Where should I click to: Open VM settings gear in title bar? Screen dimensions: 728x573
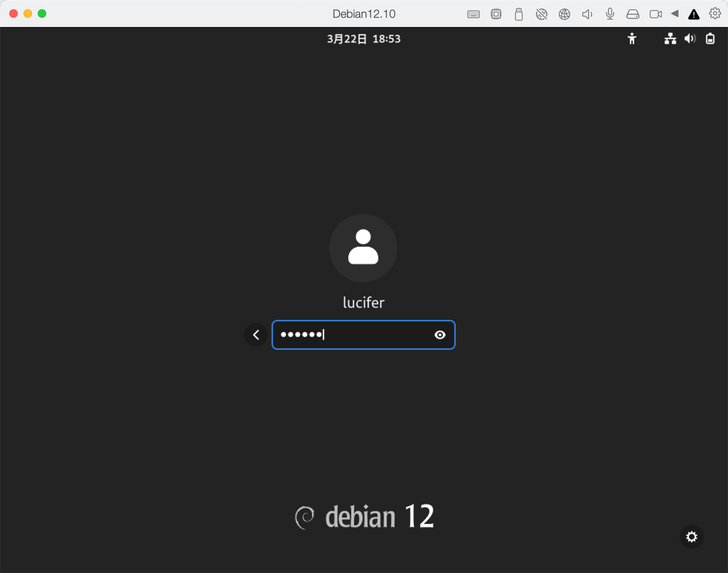click(x=715, y=14)
